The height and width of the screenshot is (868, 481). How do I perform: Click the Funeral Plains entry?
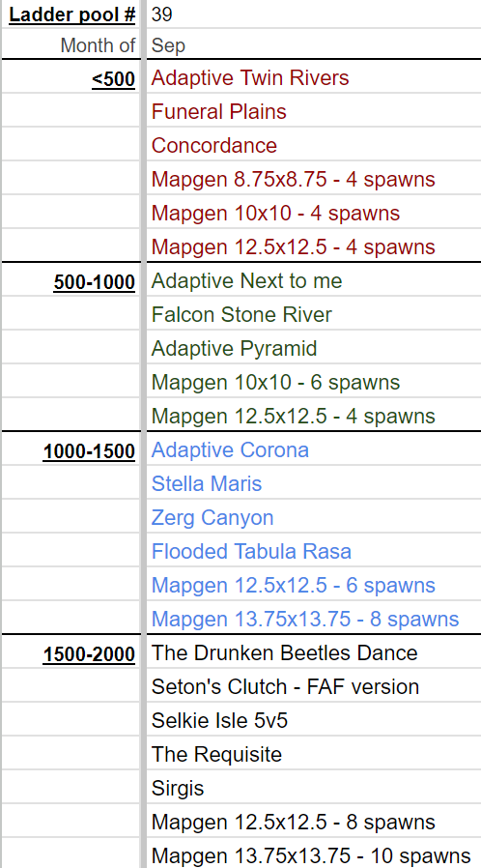(314, 112)
